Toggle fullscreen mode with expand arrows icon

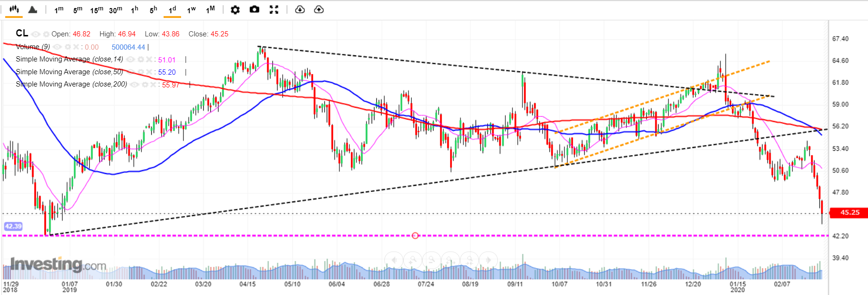274,9
